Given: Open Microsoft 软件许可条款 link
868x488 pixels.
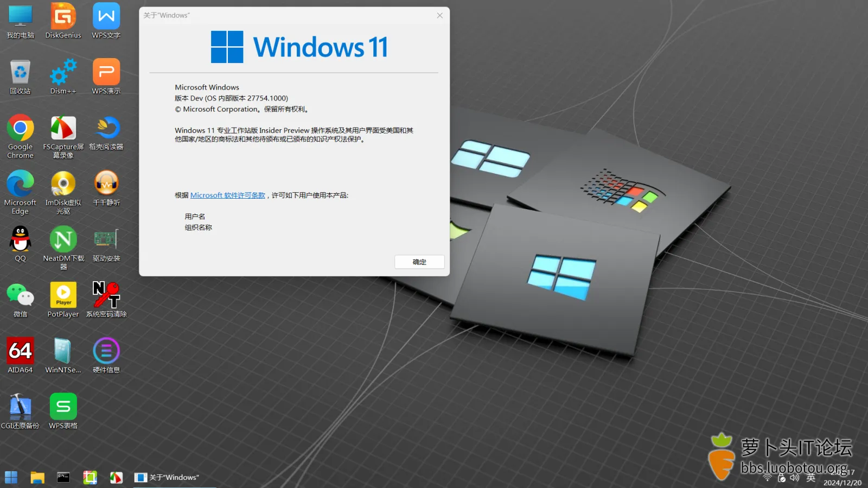Looking at the screenshot, I should [x=228, y=195].
